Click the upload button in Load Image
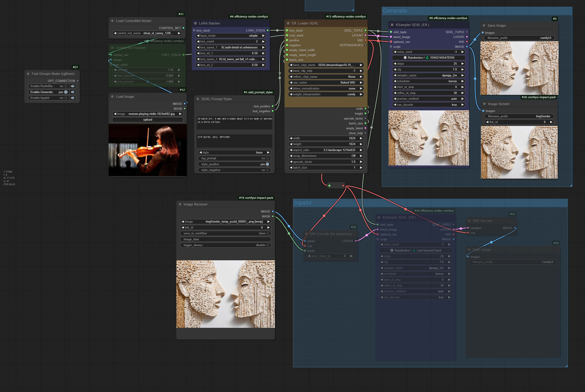 click(x=147, y=120)
